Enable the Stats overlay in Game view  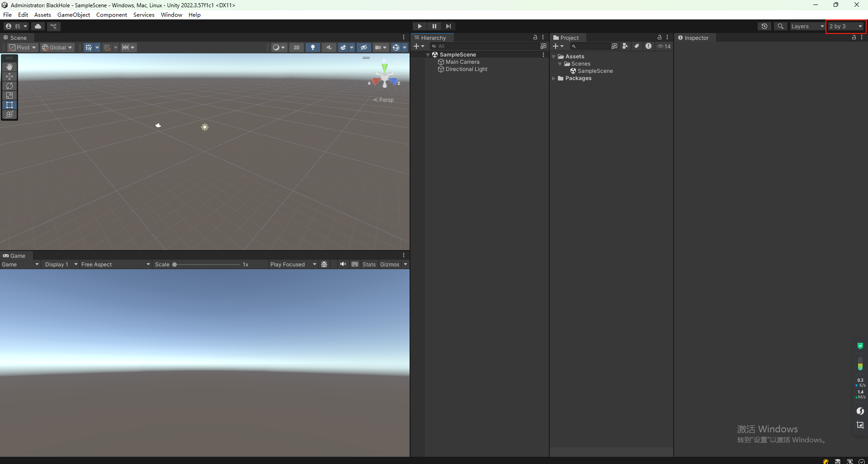click(369, 264)
